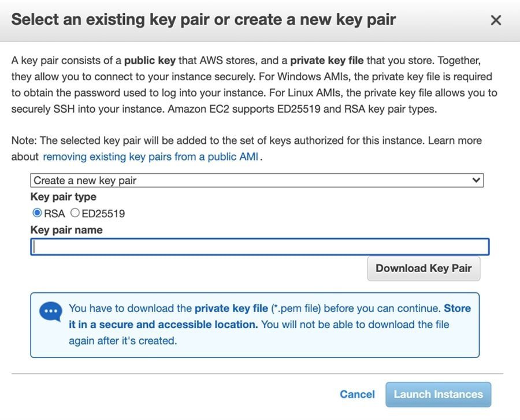Screen dimensions: 520x420
Task: Click the 'ED25519' option label text
Action: 103,214
